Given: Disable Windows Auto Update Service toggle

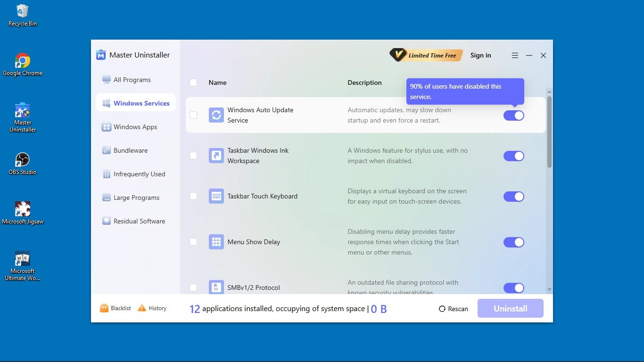Looking at the screenshot, I should coord(513,115).
